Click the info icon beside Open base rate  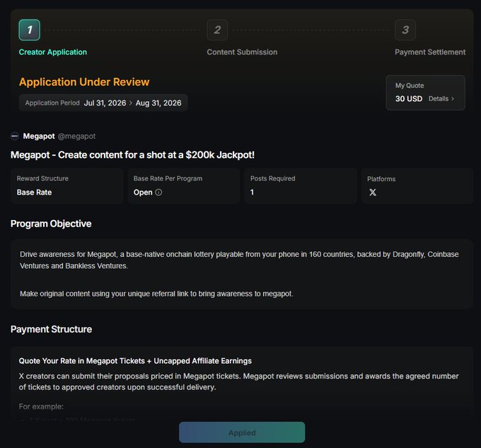158,192
